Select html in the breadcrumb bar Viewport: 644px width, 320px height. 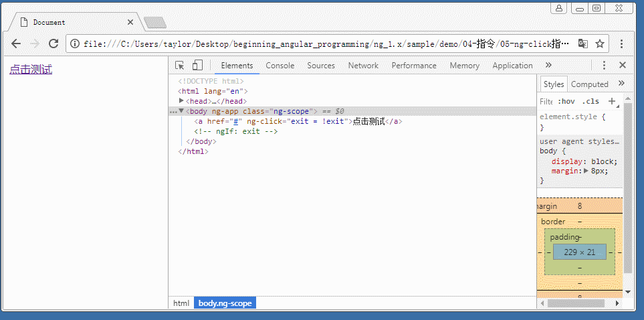point(181,303)
